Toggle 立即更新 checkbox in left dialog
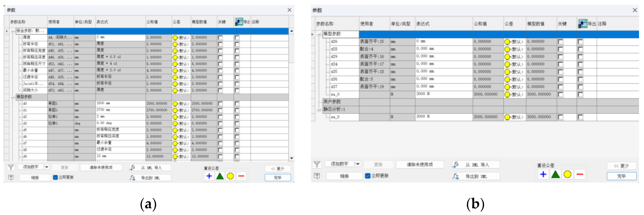Viewport: 644px width, 215px height. pyautogui.click(x=55, y=178)
